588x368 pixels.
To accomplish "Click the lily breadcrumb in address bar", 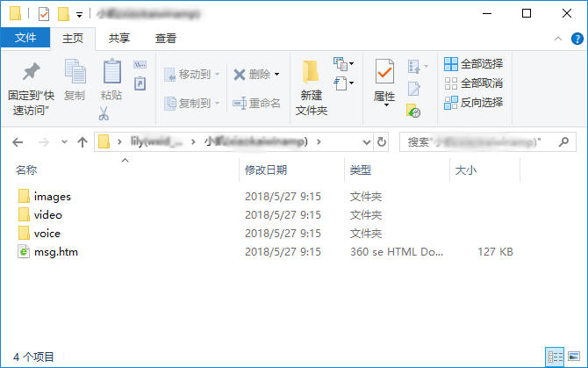I will pos(156,141).
